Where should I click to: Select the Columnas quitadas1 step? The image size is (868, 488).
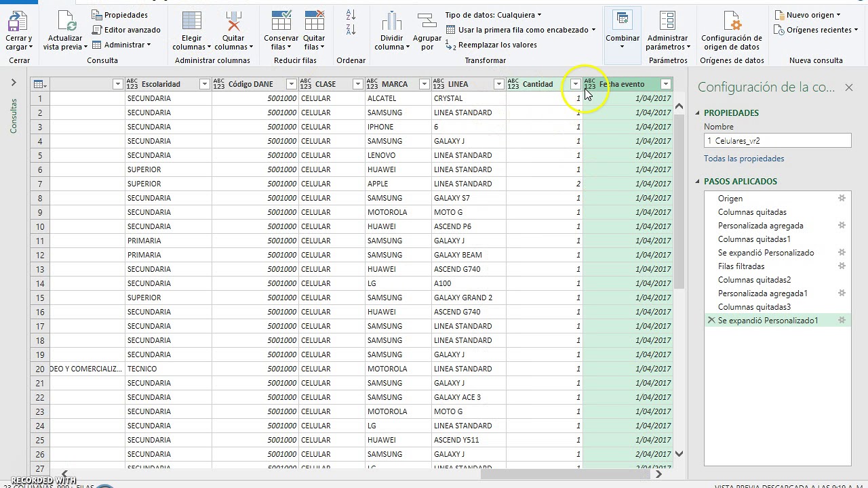point(754,239)
